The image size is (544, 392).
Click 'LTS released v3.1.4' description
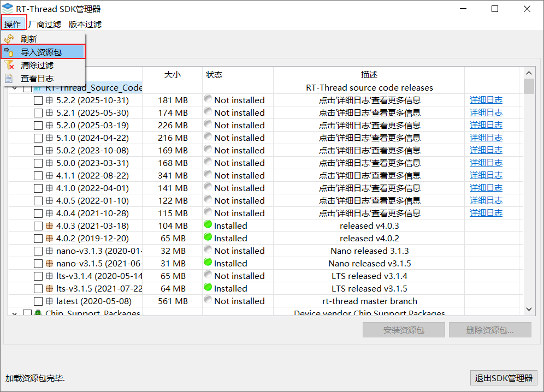coord(369,276)
